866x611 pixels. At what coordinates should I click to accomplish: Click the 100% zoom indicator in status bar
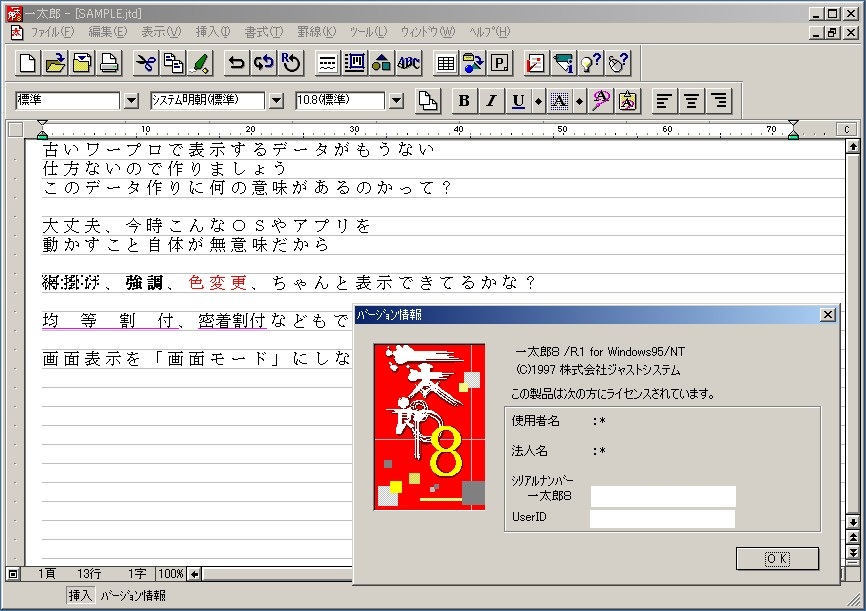coord(171,574)
